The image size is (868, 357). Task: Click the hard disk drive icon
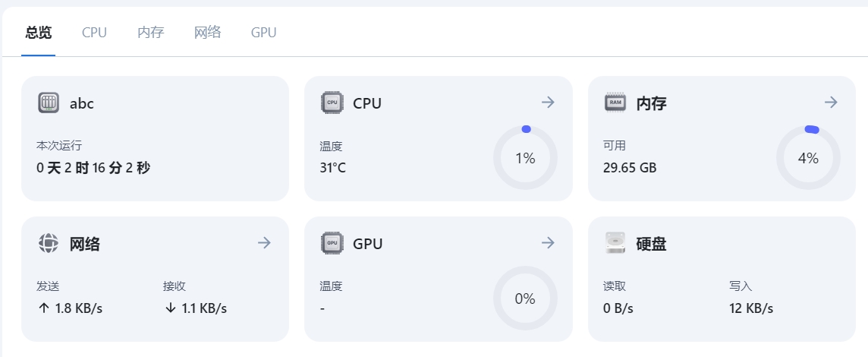pyautogui.click(x=615, y=243)
